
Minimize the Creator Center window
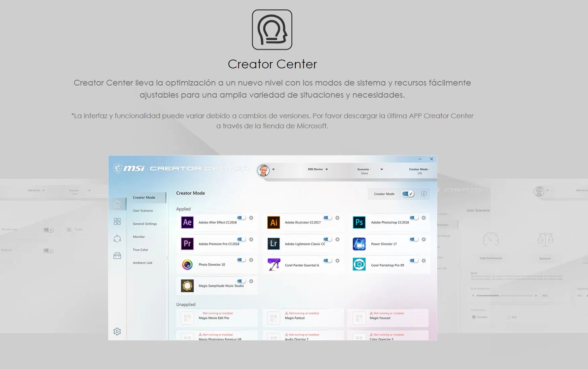click(420, 159)
